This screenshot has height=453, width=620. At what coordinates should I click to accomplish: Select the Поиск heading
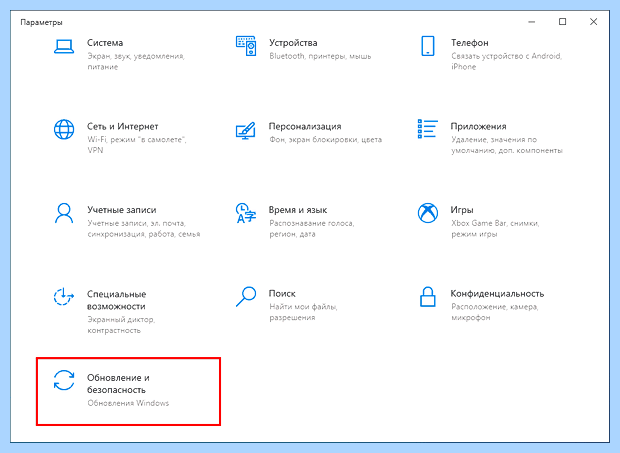(282, 294)
